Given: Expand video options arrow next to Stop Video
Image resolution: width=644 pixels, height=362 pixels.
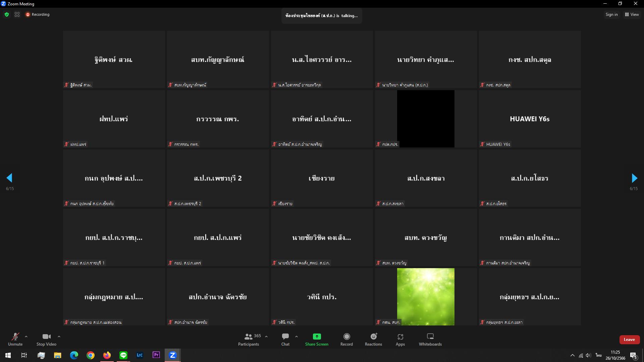Looking at the screenshot, I should click(59, 337).
